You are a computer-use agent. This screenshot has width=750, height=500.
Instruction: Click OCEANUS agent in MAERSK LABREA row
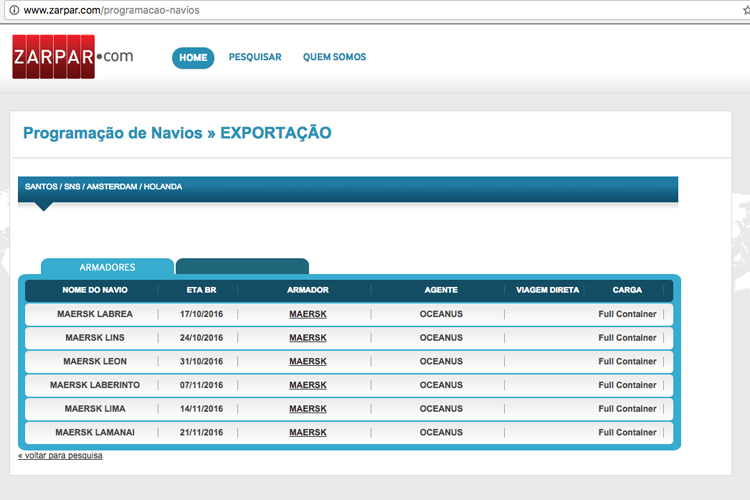click(x=441, y=314)
